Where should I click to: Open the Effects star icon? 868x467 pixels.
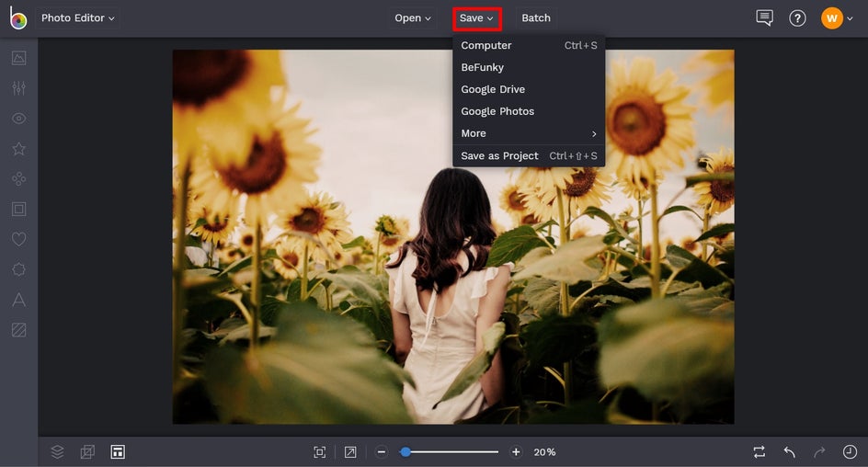click(18, 148)
